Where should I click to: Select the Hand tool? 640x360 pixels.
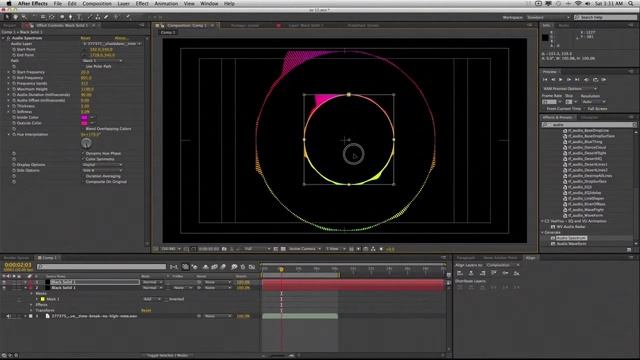click(x=16, y=17)
